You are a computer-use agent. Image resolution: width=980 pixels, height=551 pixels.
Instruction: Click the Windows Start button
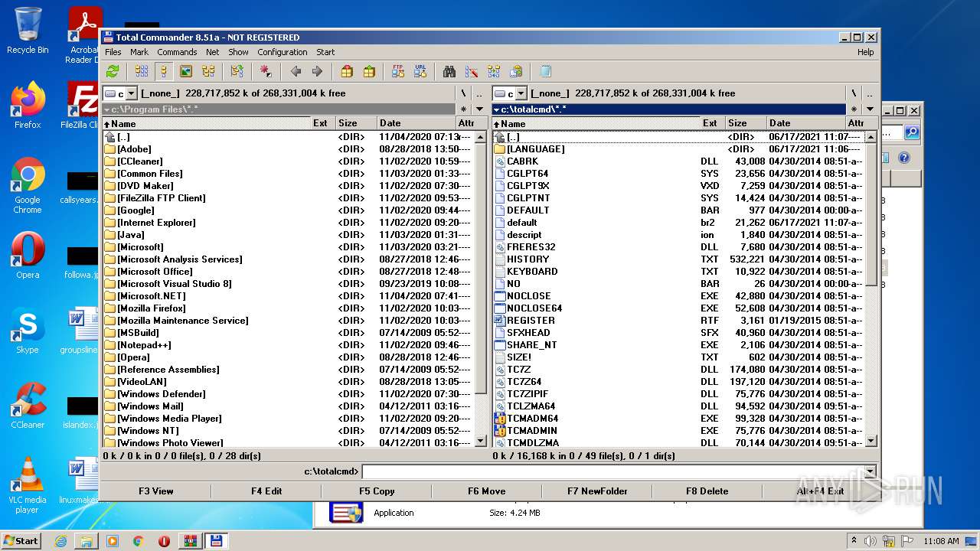[21, 540]
